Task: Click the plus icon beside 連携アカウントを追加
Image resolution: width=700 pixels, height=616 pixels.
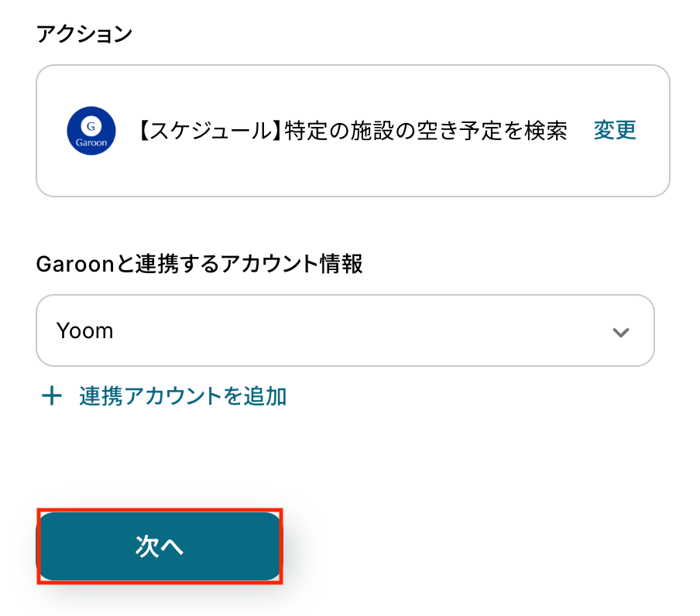Action: [x=51, y=397]
